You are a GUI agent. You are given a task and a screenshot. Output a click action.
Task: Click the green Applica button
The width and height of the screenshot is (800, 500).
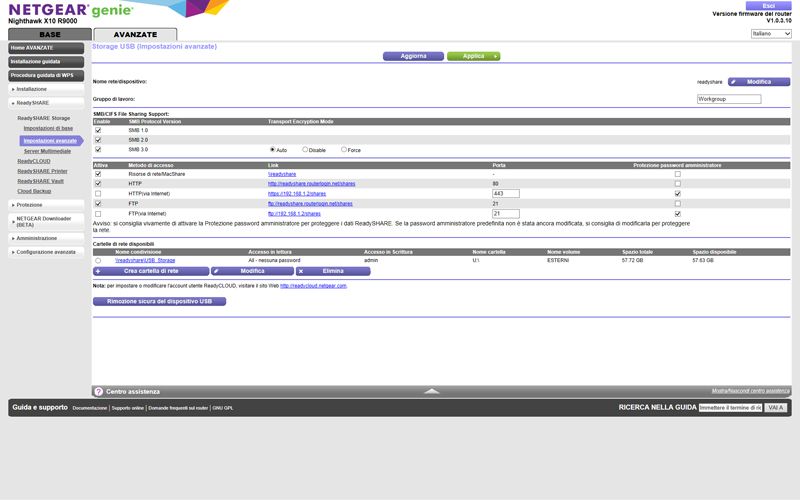pyautogui.click(x=473, y=56)
